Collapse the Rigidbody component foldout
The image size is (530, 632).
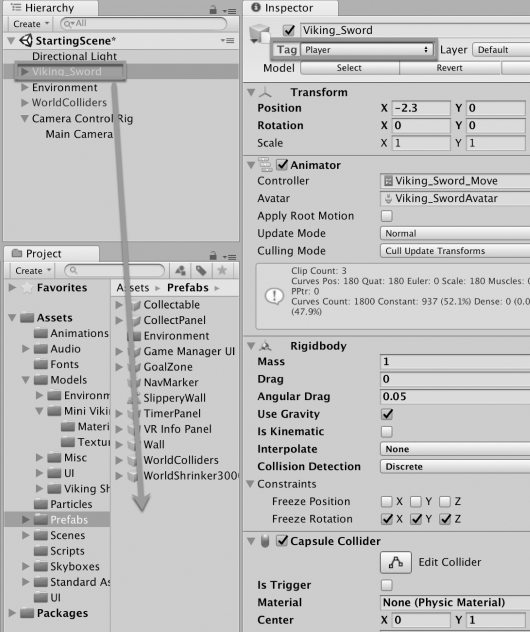[x=251, y=346]
